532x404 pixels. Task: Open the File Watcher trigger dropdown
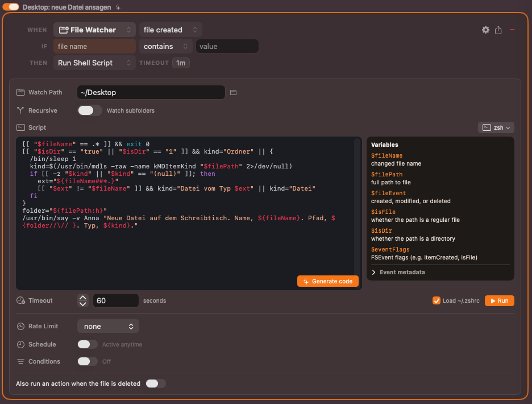(95, 30)
